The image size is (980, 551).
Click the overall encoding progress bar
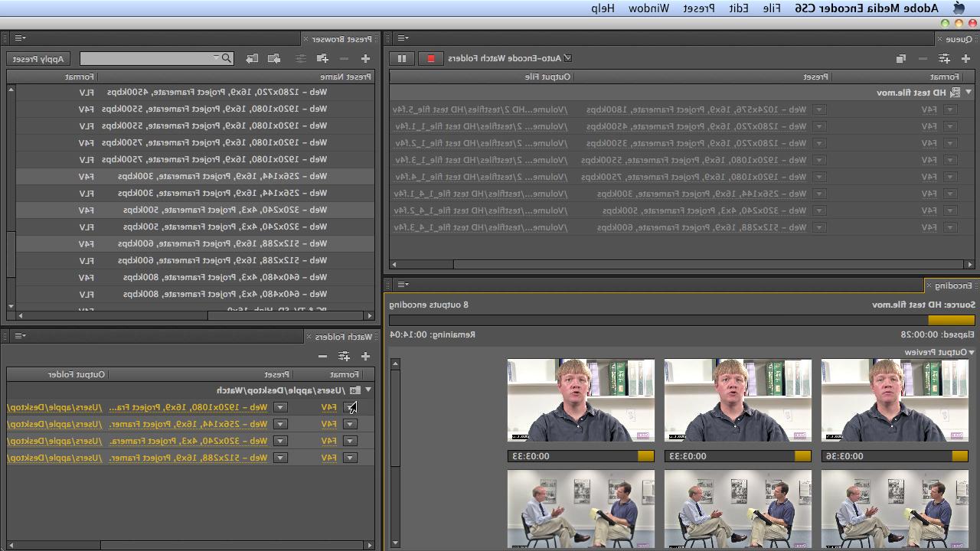(681, 320)
